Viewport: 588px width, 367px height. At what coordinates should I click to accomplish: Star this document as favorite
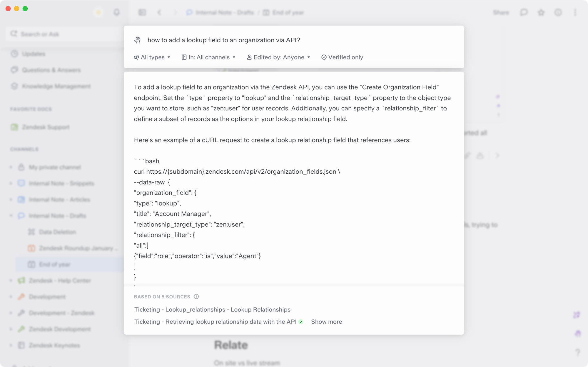click(x=541, y=12)
